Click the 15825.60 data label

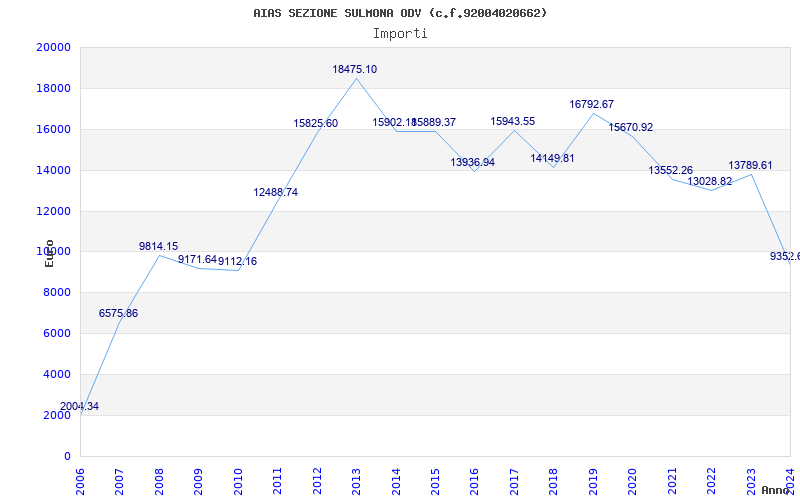315,123
